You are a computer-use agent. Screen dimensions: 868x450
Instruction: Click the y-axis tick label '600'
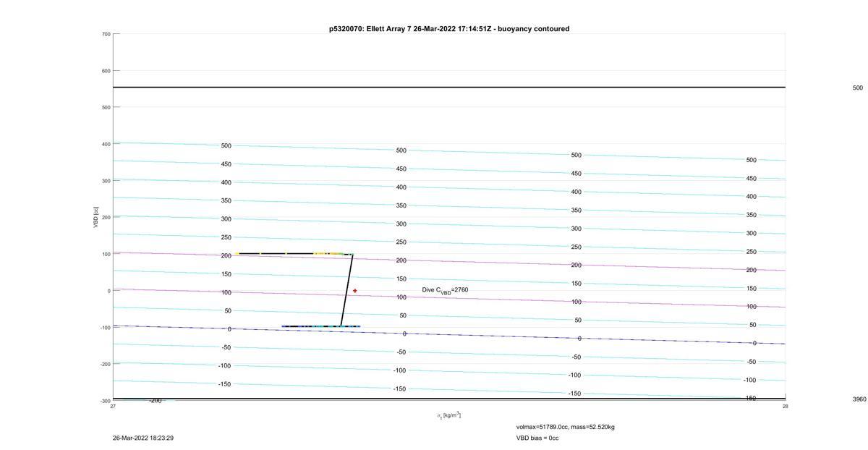[106, 71]
